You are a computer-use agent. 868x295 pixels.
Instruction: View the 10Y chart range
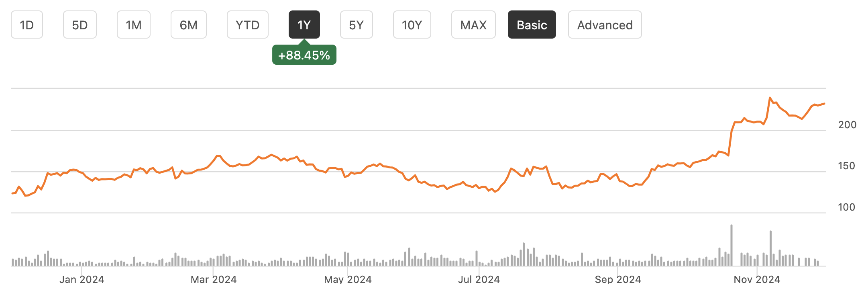click(x=412, y=25)
